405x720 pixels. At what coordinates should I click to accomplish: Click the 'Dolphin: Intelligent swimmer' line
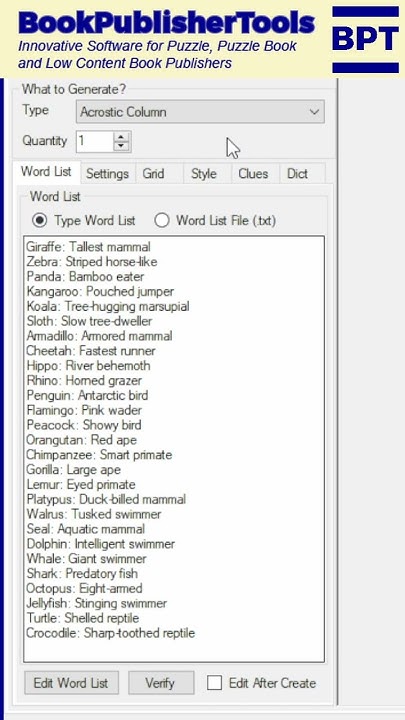(x=101, y=544)
